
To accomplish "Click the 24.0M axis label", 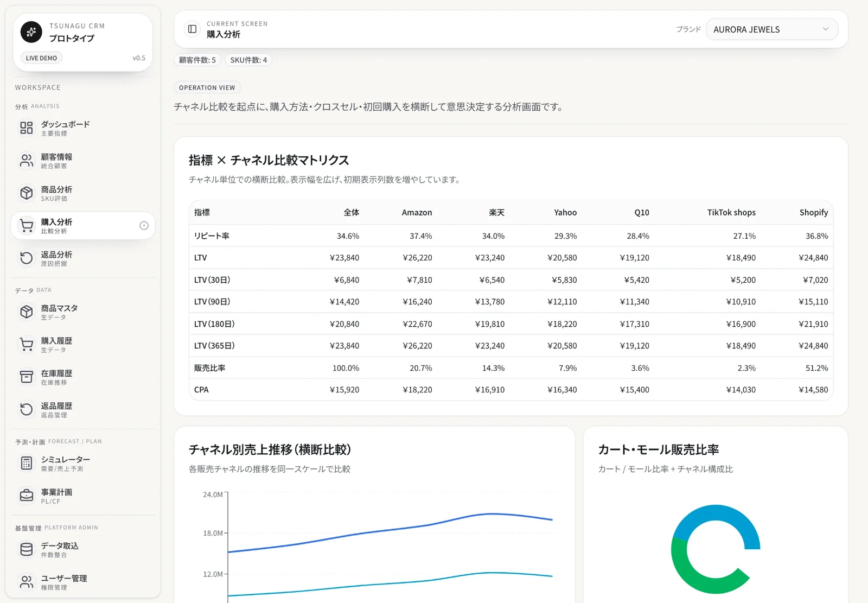I will click(x=213, y=494).
